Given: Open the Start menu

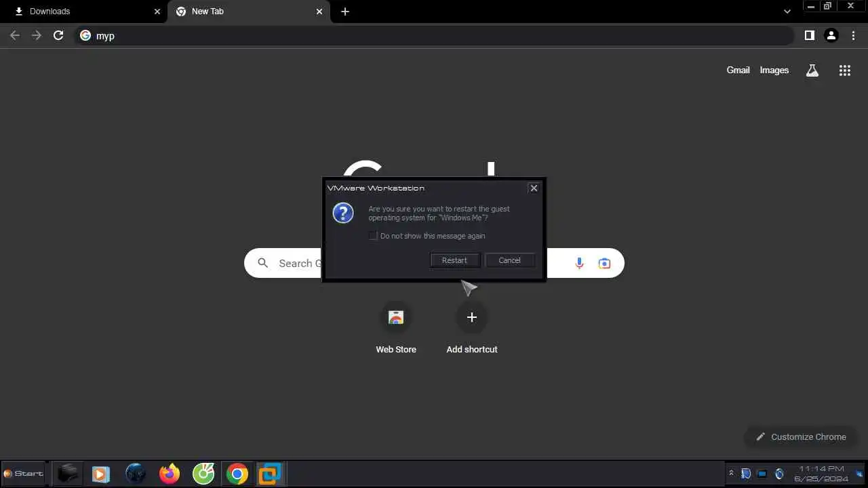Looking at the screenshot, I should click(23, 473).
